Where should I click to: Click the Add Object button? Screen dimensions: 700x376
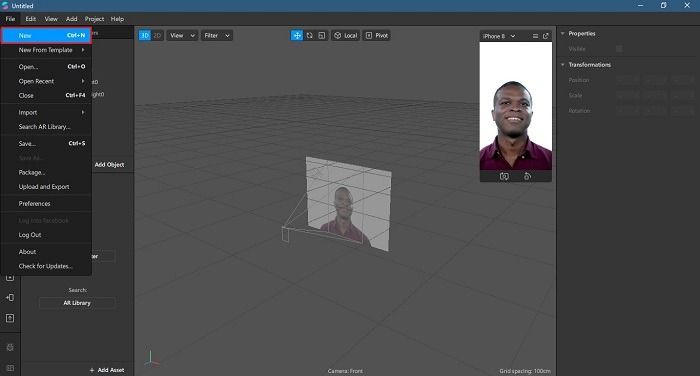[109, 165]
